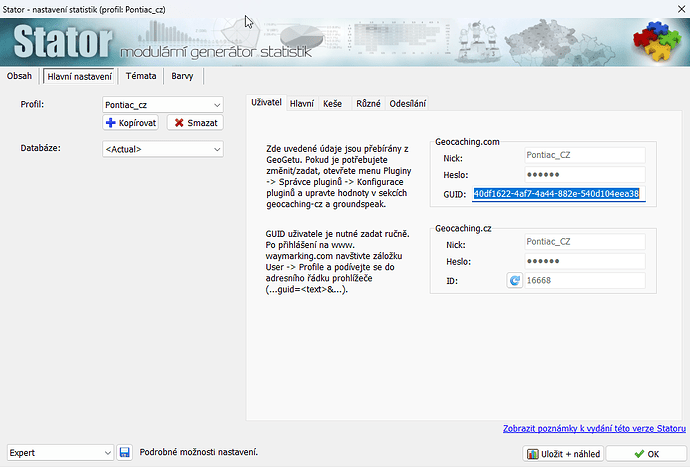
Task: Switch to the Obsah tab
Action: [19, 76]
